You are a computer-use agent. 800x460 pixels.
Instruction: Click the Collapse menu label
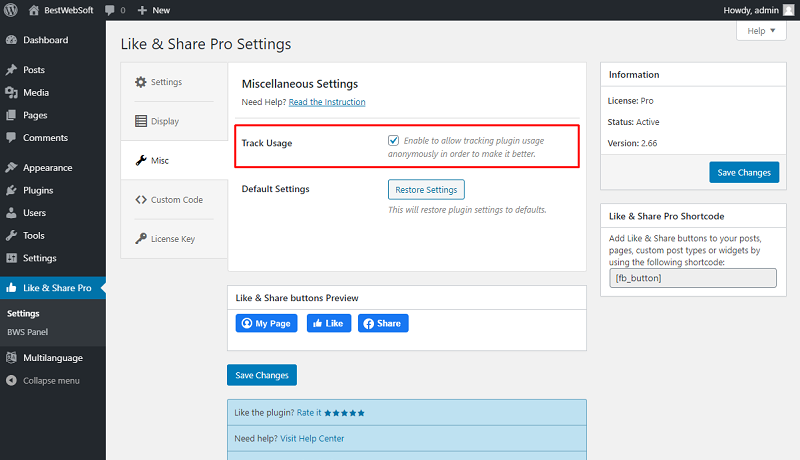click(51, 380)
